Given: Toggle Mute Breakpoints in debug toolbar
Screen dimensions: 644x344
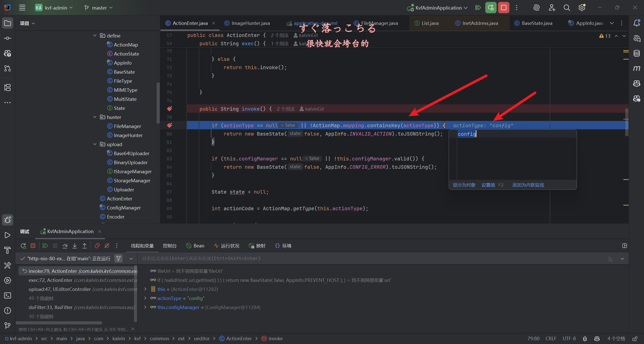Looking at the screenshot, I should [107, 246].
